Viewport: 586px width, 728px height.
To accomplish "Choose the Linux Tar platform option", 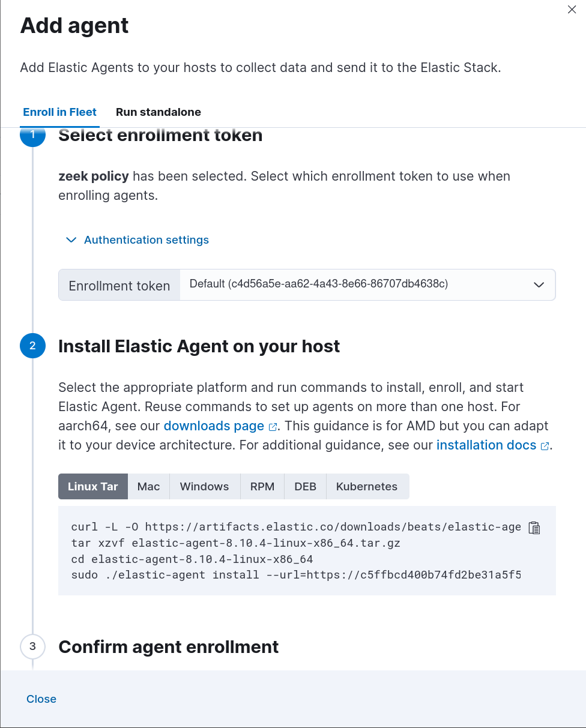I will (x=93, y=487).
